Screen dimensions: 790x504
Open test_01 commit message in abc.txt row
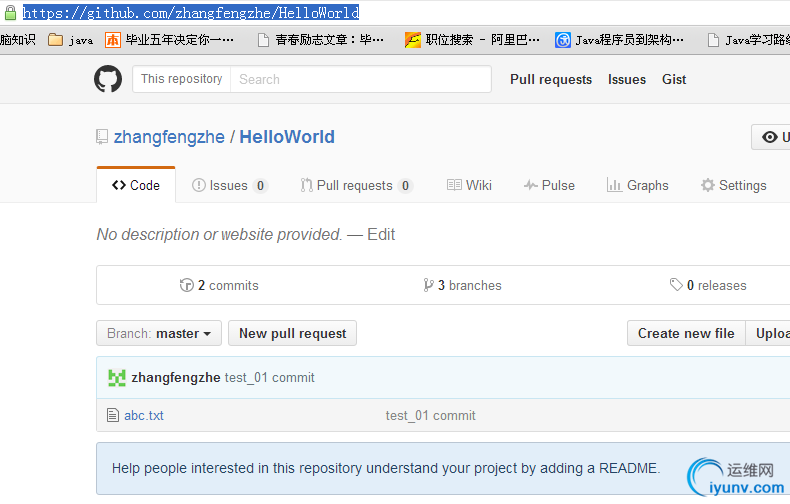(x=431, y=415)
